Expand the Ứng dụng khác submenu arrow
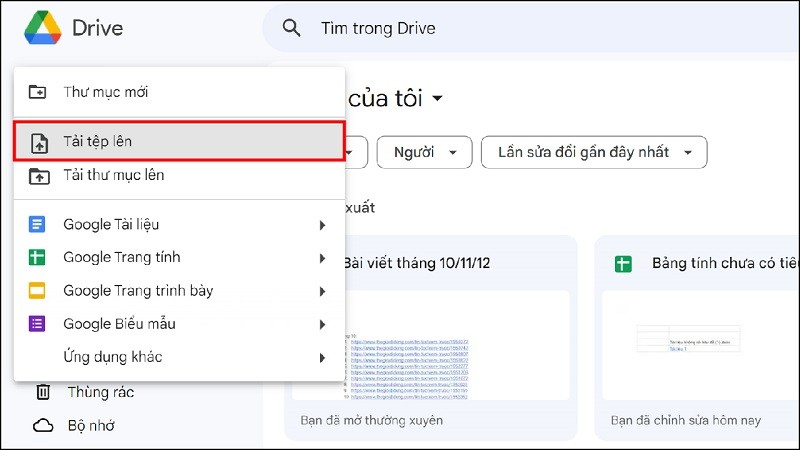 [322, 358]
